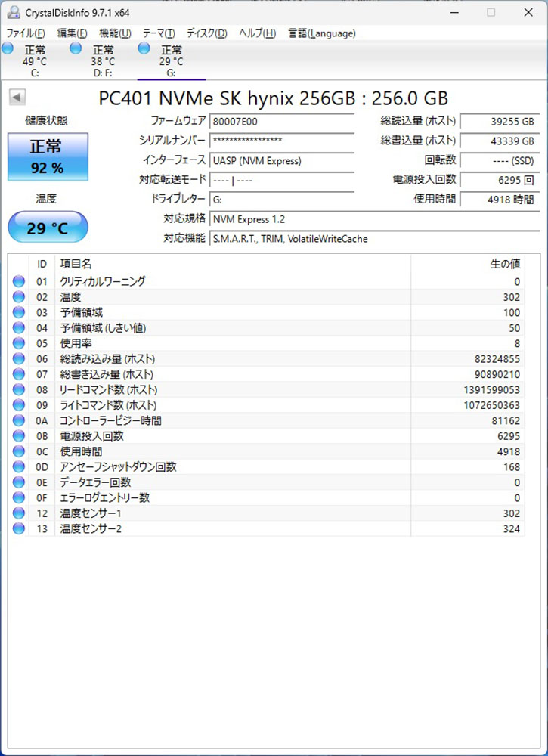This screenshot has height=756, width=548.
Task: Open the テーマ(T) menu
Action: (159, 33)
